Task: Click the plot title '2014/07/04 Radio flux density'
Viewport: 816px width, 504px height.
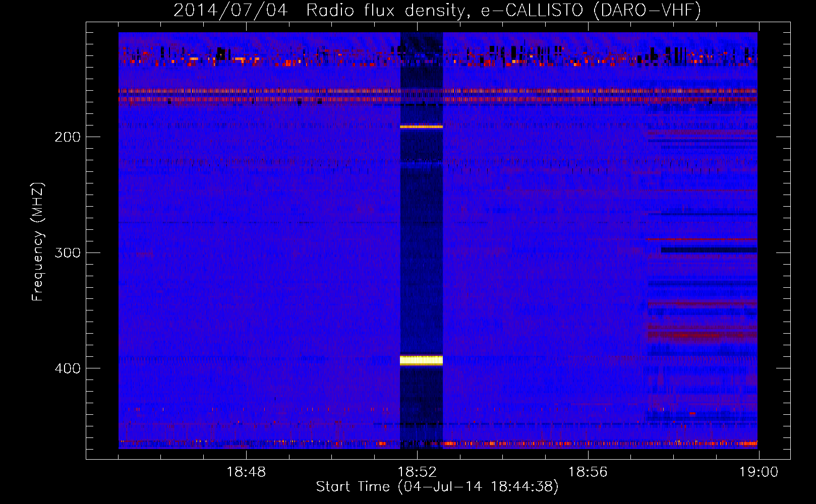Action: click(x=319, y=10)
